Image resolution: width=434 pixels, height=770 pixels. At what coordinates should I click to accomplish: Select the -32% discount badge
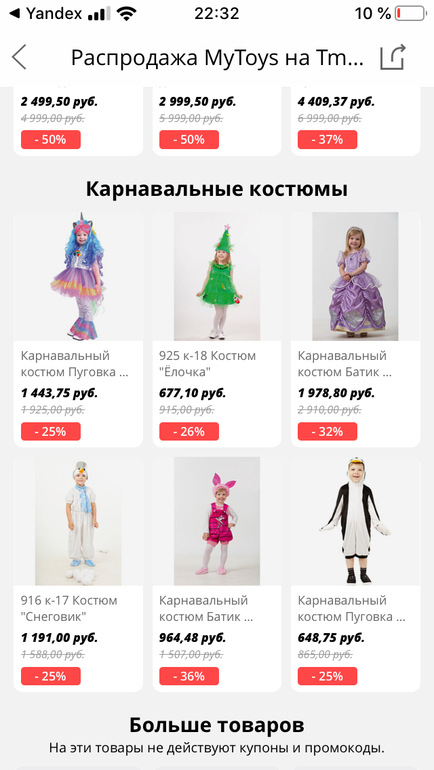tap(327, 432)
